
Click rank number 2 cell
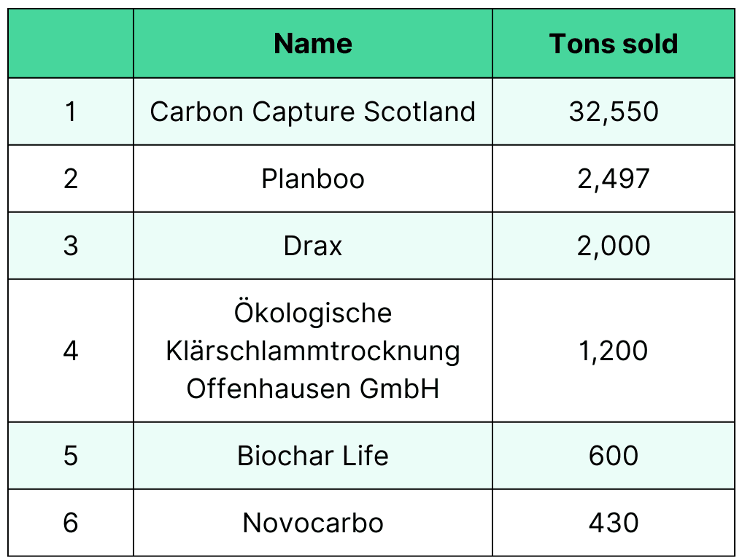(x=71, y=179)
